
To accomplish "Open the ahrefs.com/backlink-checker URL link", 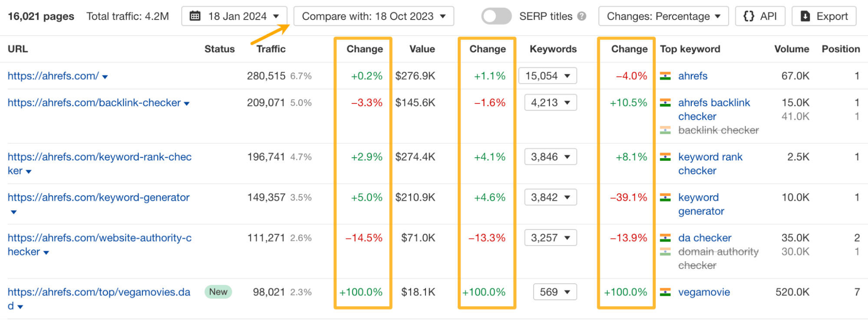I will (94, 103).
